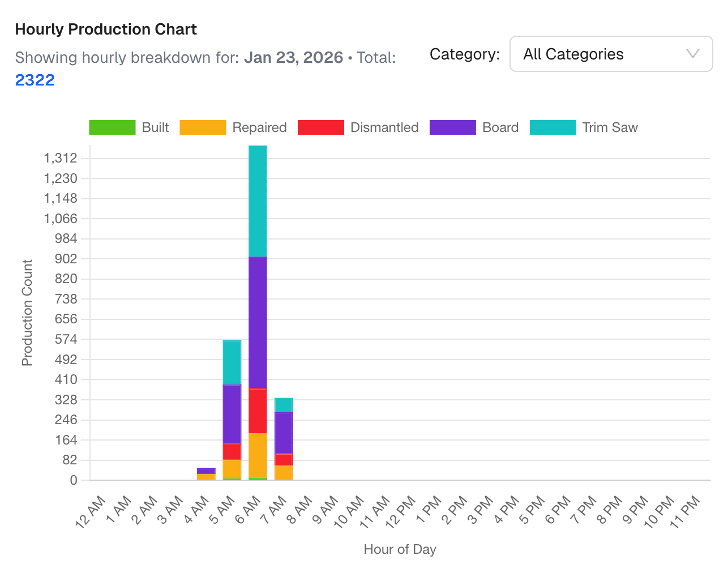Click the Hourly Production Chart title

(x=106, y=29)
